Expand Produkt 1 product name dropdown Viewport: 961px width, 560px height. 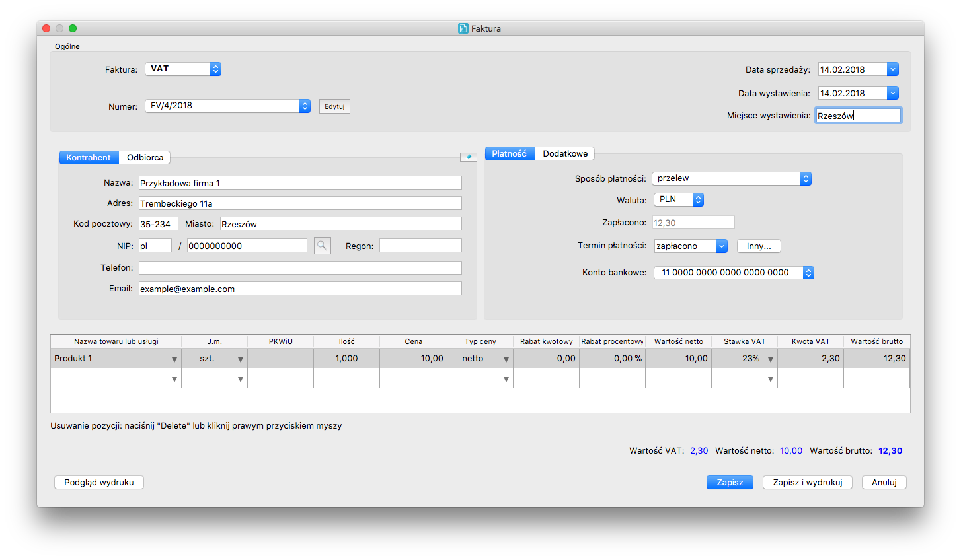[x=174, y=359]
